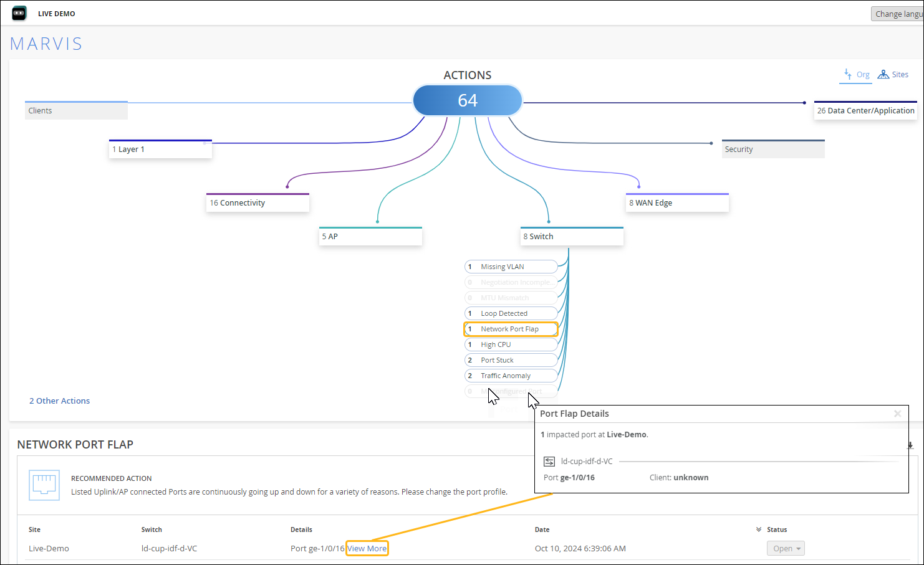Close the Port Flap Details popup
The height and width of the screenshot is (565, 924).
point(897,414)
